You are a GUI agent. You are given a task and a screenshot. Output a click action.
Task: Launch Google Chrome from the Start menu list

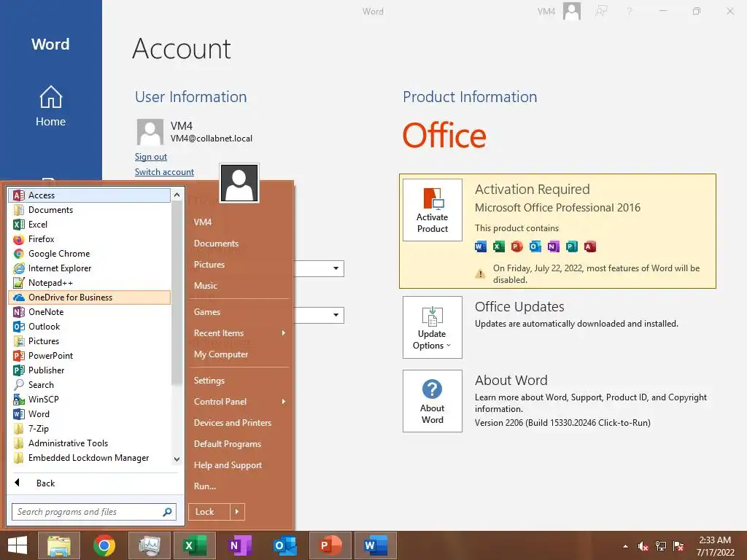point(89,254)
